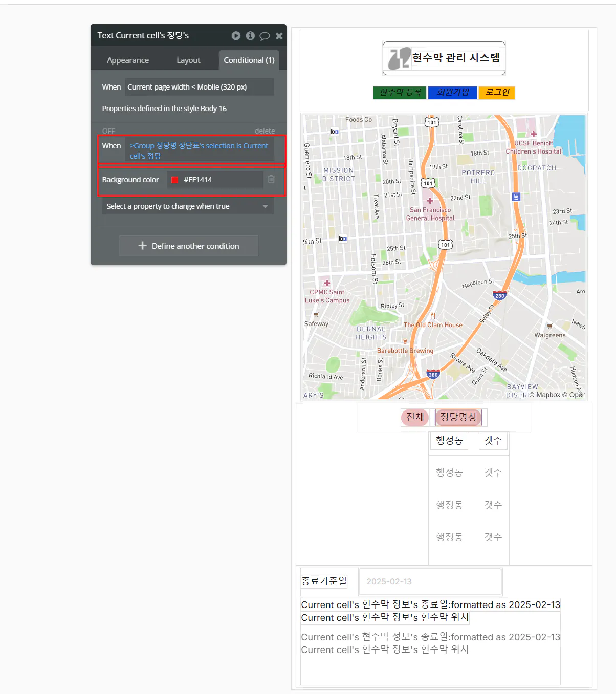Click the 행정동 column header
This screenshot has height=694, width=616.
449,440
